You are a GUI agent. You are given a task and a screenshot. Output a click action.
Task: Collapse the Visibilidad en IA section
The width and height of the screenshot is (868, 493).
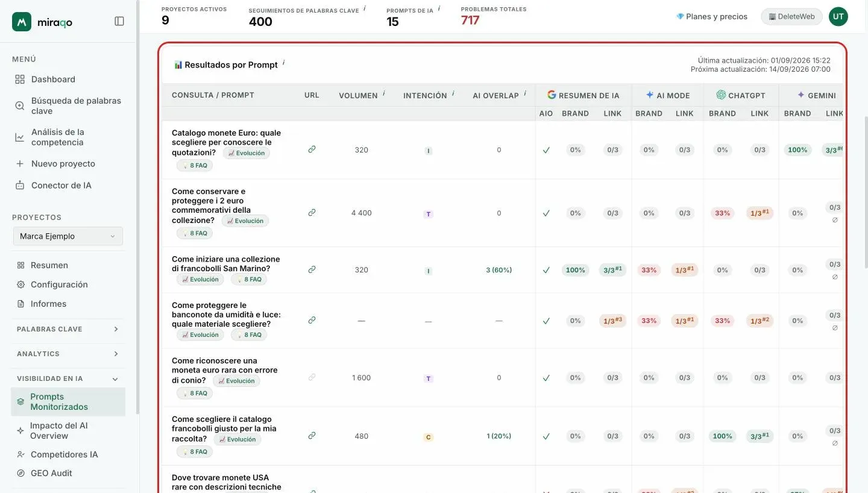[x=68, y=378]
